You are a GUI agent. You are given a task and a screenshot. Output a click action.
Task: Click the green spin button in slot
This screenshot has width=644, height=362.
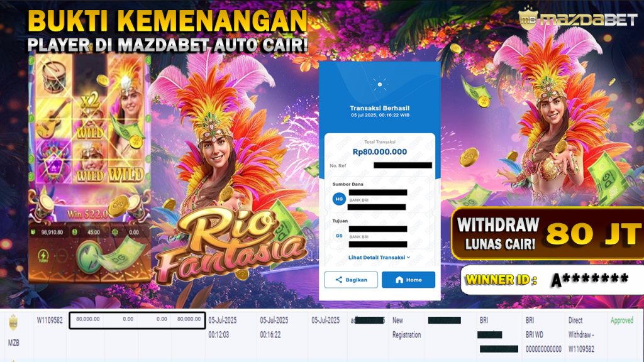coord(89,257)
